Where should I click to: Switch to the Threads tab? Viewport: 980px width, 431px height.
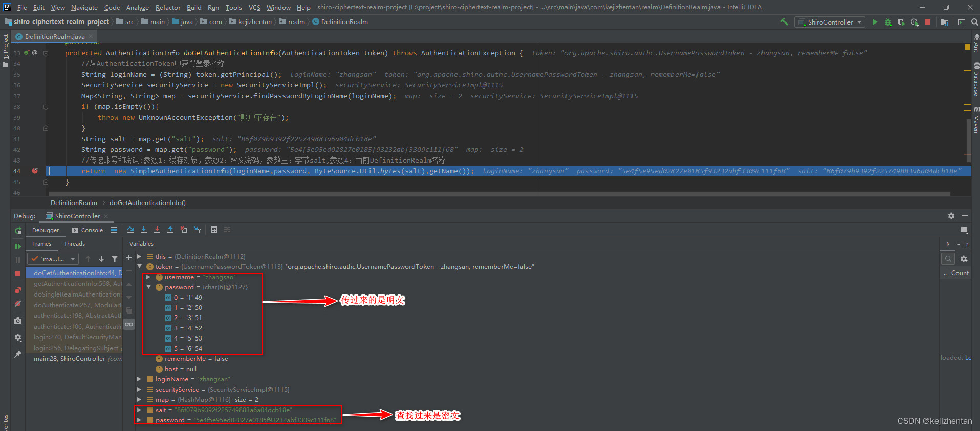pos(74,244)
